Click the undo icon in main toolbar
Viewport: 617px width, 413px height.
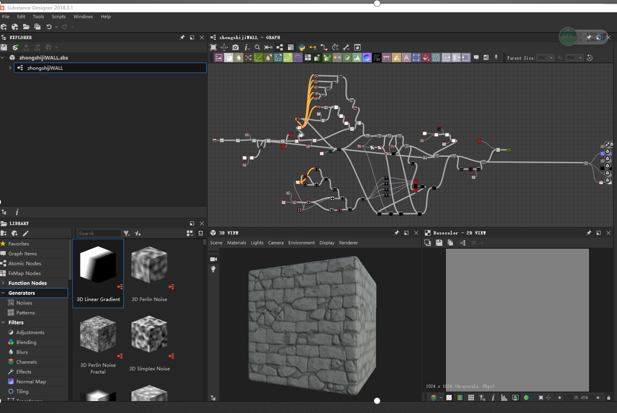coord(49,27)
